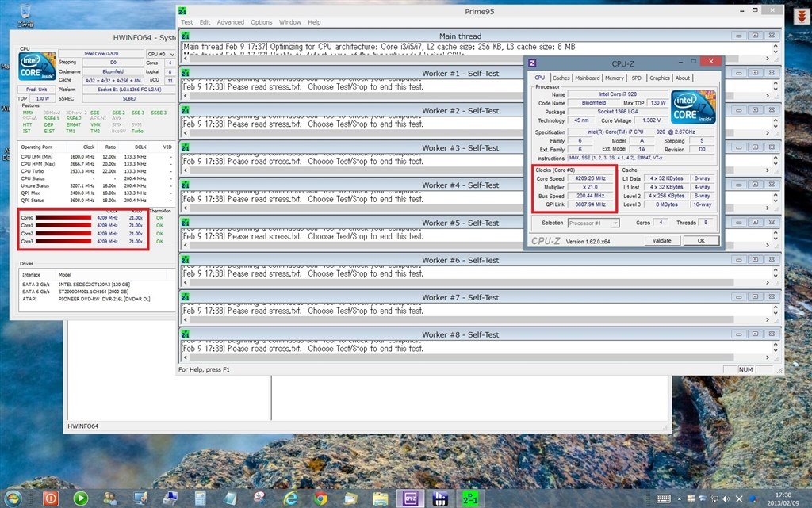
Task: Open CPU-Z from the taskbar
Action: (410, 498)
